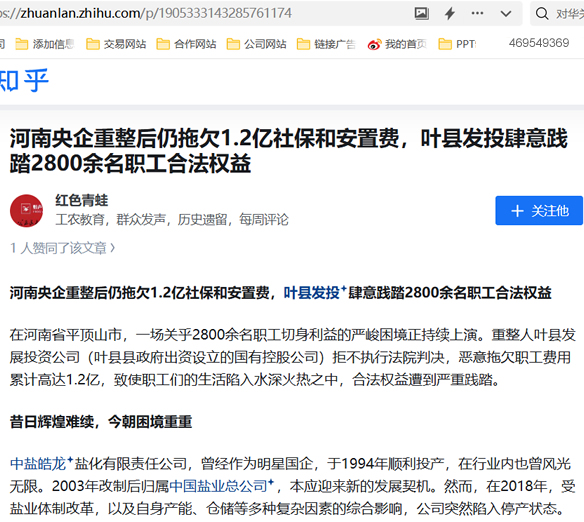
Task: Click the 469549369 bookmark text
Action: 539,43
